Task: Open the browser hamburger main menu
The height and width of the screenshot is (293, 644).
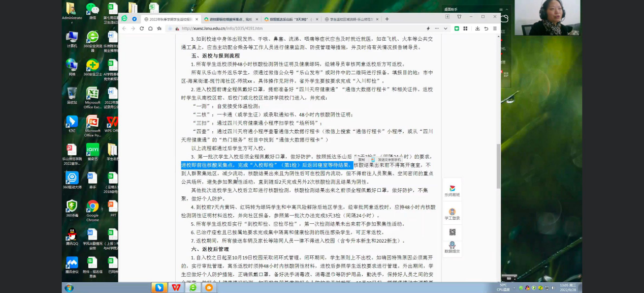Action: coord(494,28)
